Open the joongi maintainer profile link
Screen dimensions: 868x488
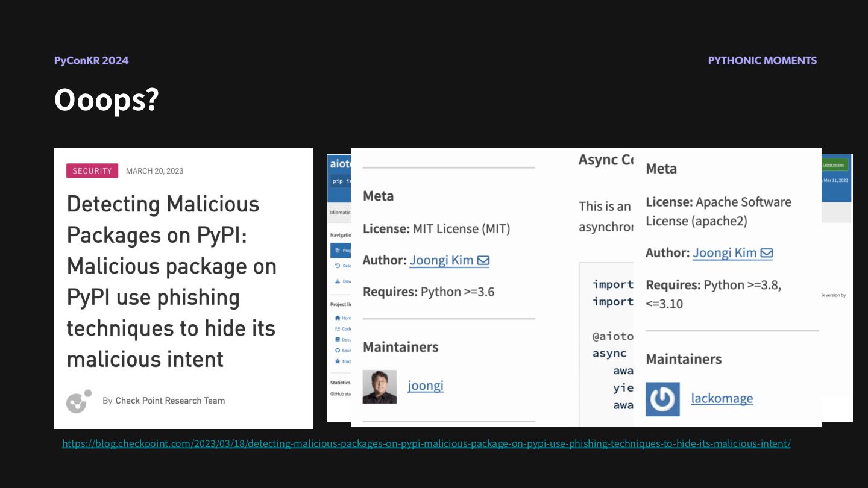point(426,386)
